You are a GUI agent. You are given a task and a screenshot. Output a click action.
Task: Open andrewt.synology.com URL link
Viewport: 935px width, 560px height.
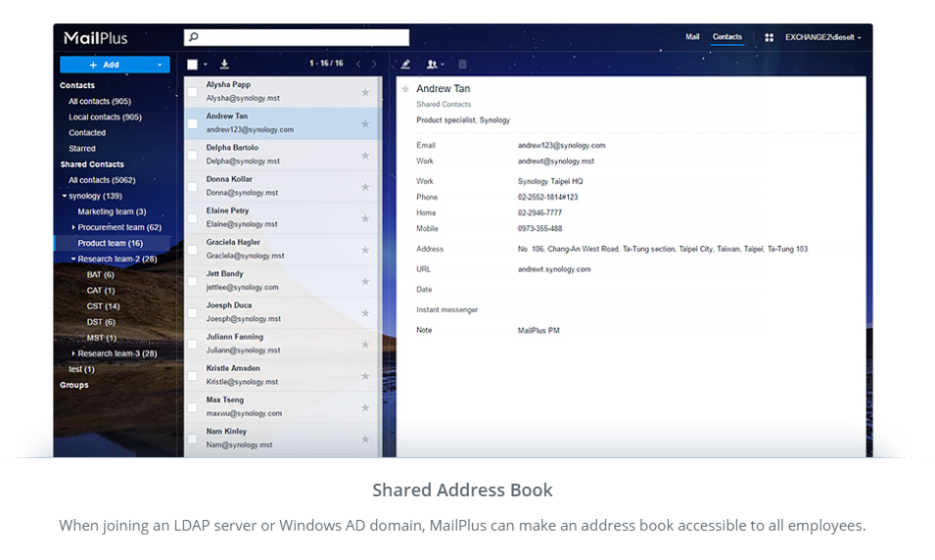click(x=554, y=269)
